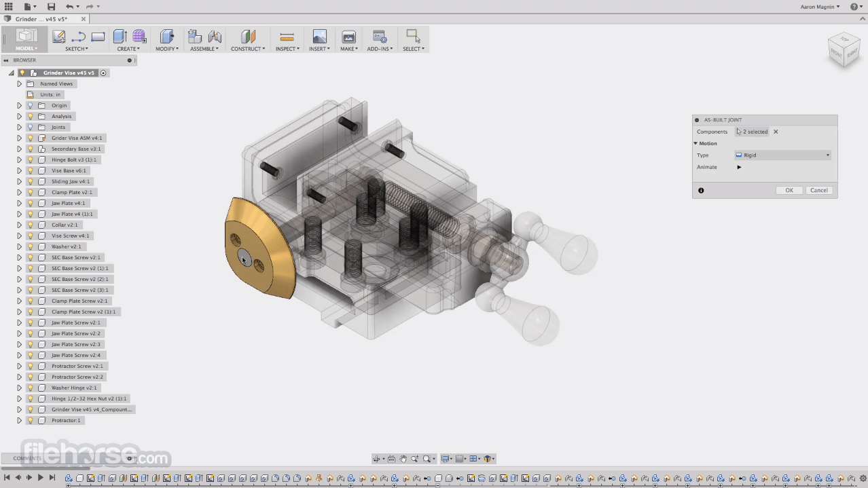The height and width of the screenshot is (488, 868).
Task: Open the MODEL workspace menu
Action: point(26,49)
